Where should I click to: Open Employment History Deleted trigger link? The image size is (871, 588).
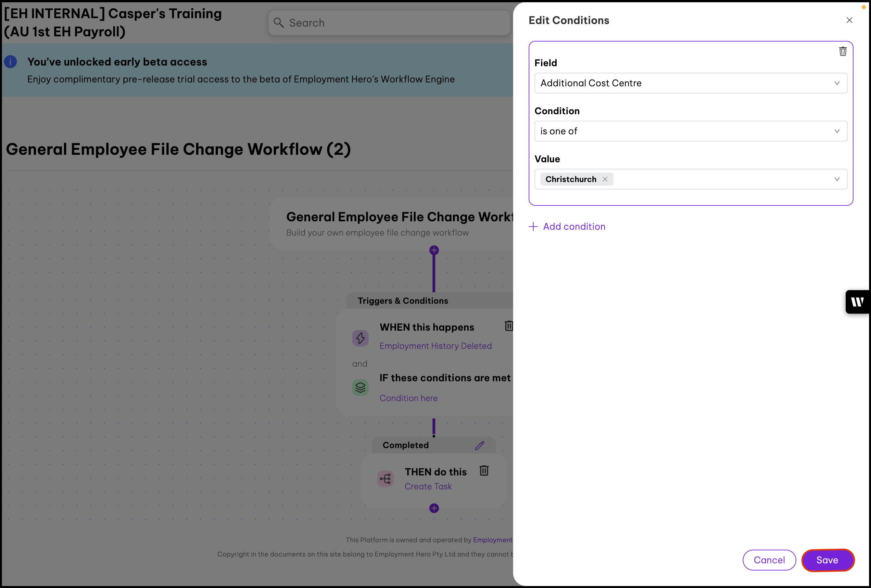tap(435, 346)
